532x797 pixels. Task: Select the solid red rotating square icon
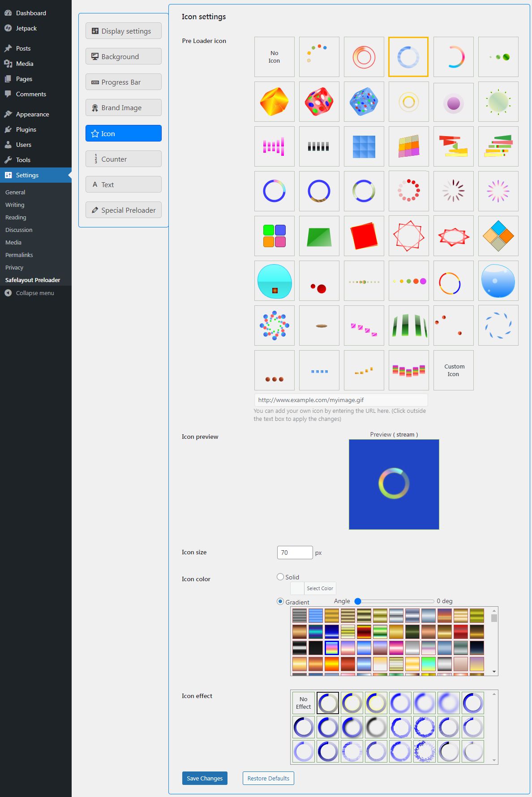(364, 236)
